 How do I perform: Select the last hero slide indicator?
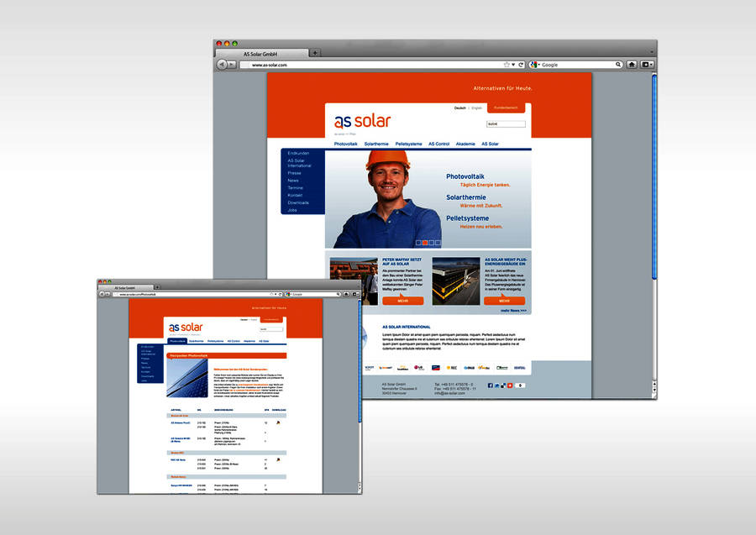pyautogui.click(x=438, y=243)
